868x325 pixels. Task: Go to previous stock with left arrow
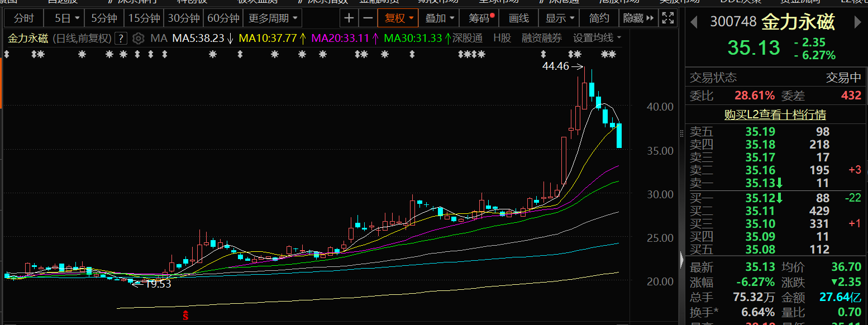694,22
